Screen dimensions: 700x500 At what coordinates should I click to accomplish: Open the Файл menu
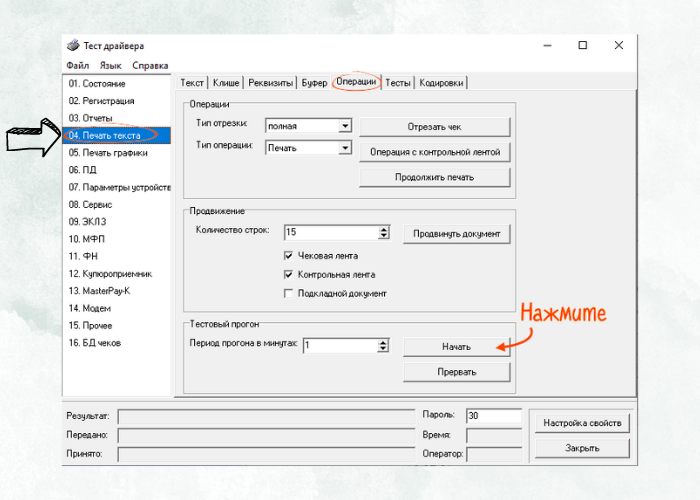[78, 65]
